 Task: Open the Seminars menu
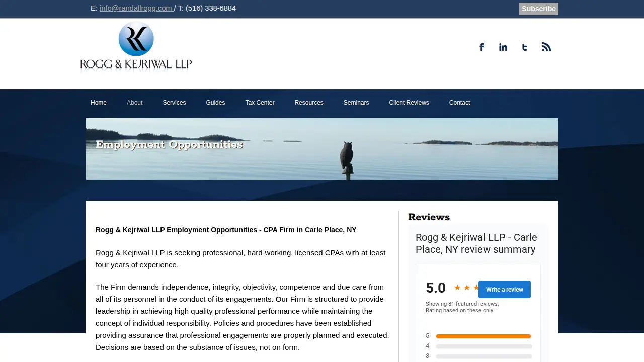point(356,103)
